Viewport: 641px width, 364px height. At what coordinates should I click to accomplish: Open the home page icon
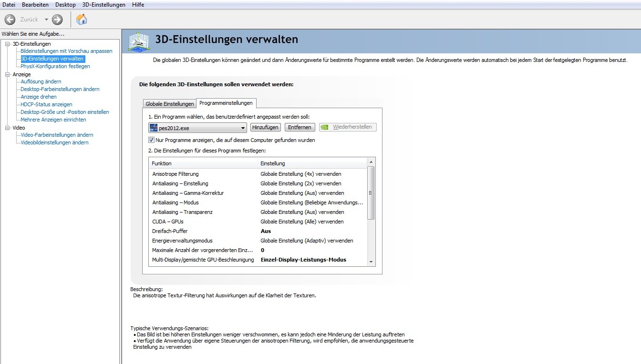click(82, 20)
